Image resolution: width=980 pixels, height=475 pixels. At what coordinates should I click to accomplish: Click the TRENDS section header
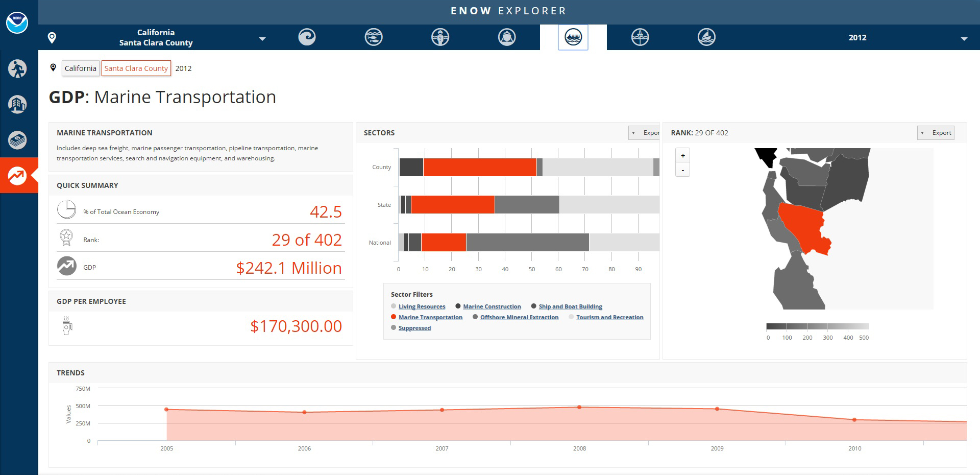click(70, 373)
